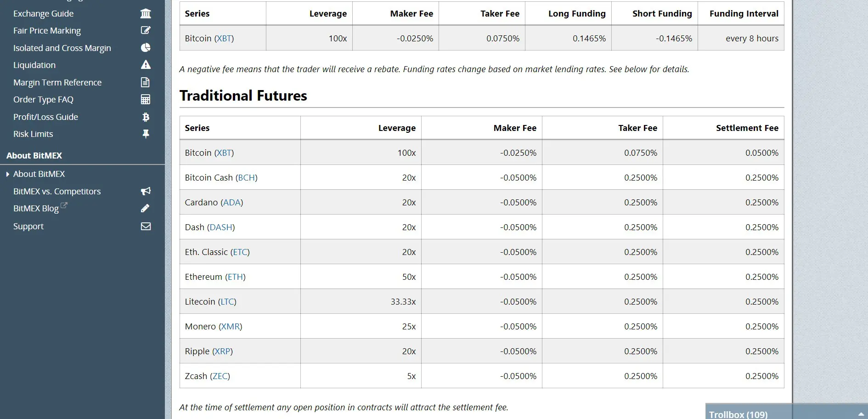Click the negative fee rebate note text

coord(434,69)
